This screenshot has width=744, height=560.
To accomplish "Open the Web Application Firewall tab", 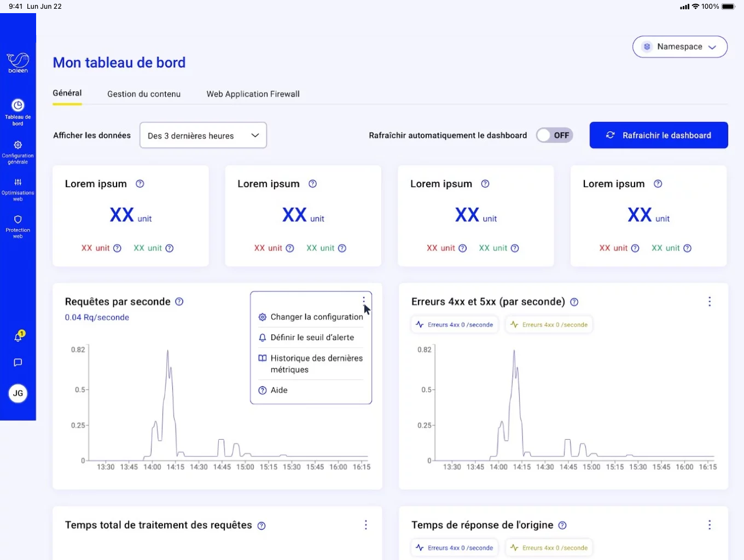I will (x=253, y=94).
